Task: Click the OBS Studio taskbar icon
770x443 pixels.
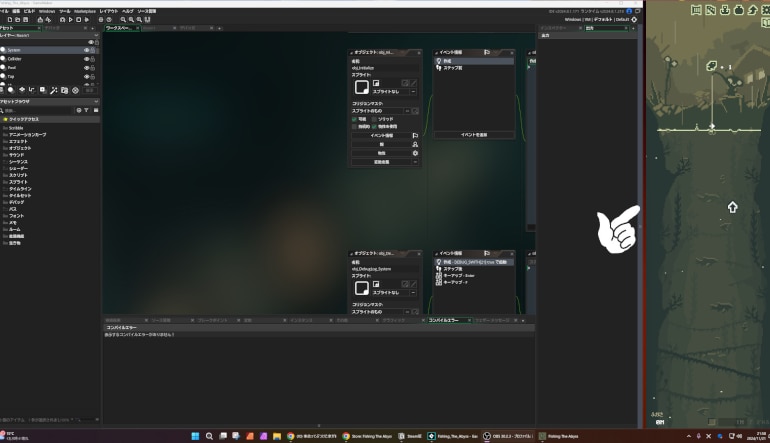Action: coord(488,436)
